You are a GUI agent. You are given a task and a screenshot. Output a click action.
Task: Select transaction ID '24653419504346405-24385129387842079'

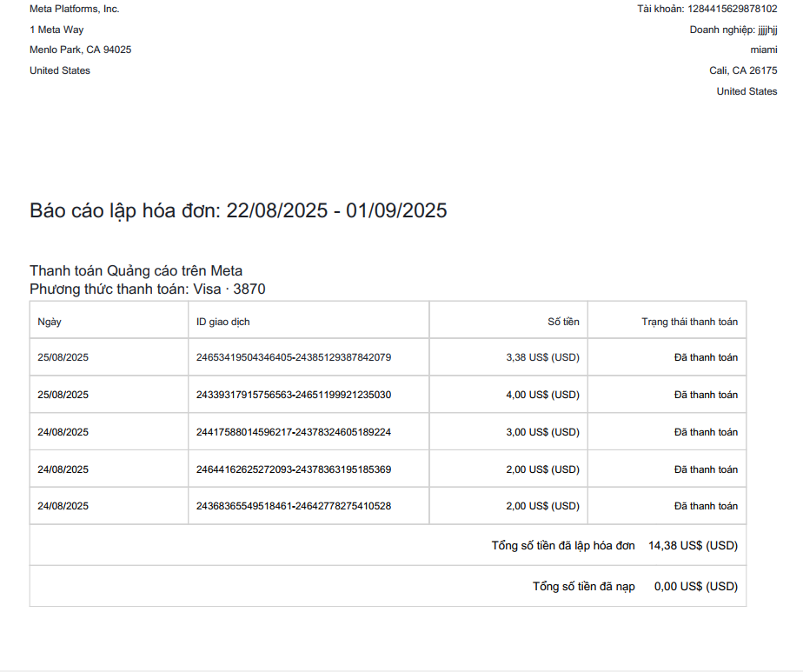(294, 357)
